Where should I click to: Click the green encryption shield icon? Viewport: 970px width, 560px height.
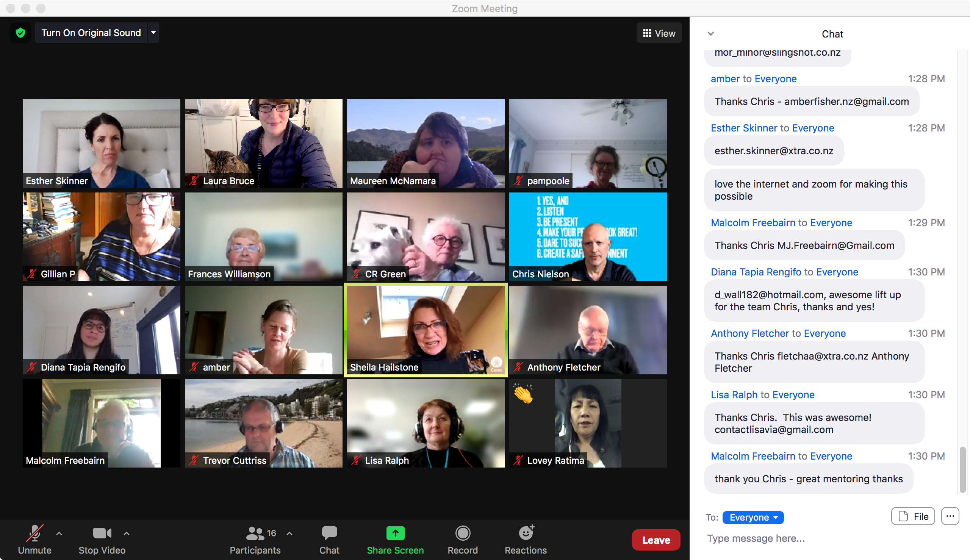[x=20, y=33]
